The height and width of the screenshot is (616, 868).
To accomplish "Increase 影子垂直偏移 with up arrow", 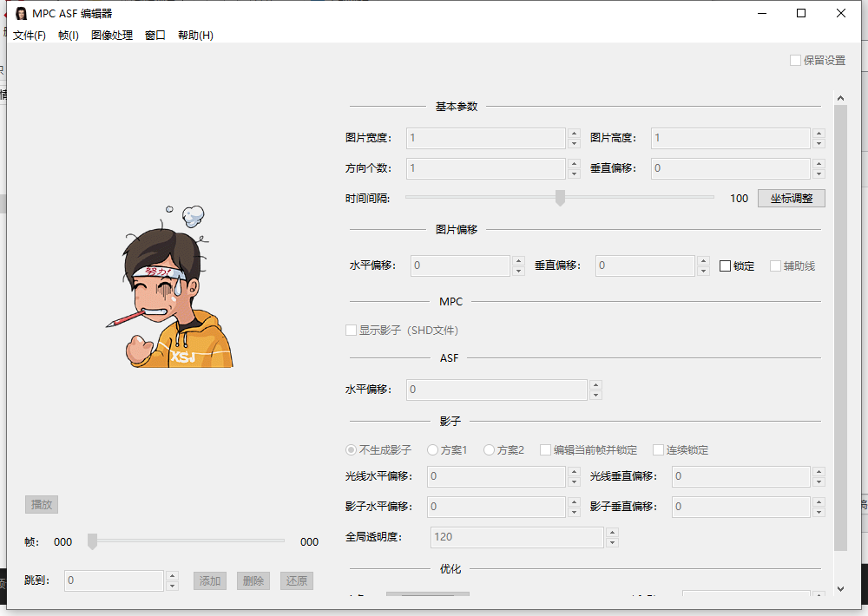I will (819, 502).
